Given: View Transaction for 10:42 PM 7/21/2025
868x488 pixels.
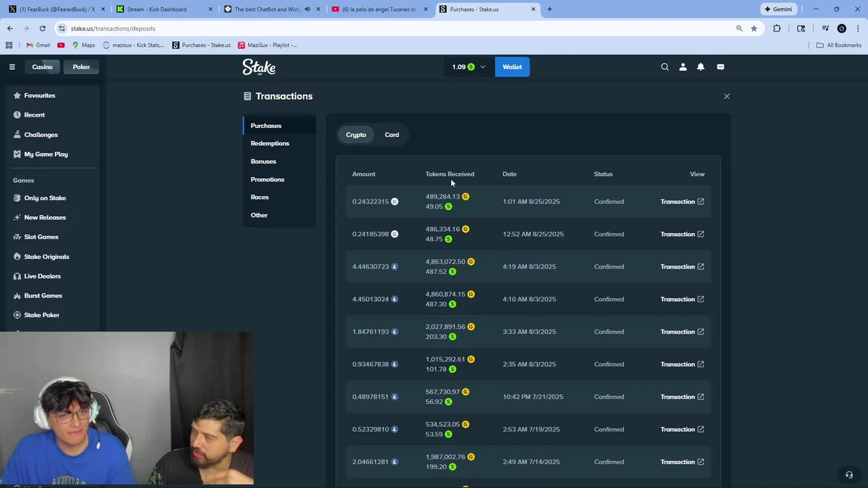Looking at the screenshot, I should [x=682, y=396].
